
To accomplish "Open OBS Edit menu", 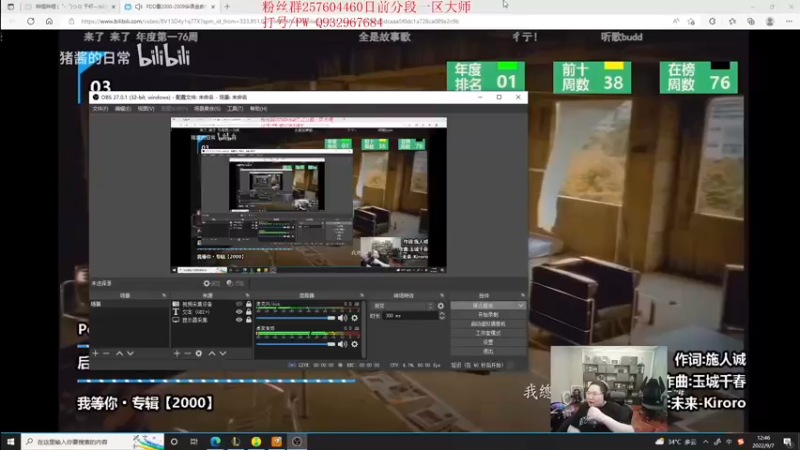I will [x=122, y=109].
